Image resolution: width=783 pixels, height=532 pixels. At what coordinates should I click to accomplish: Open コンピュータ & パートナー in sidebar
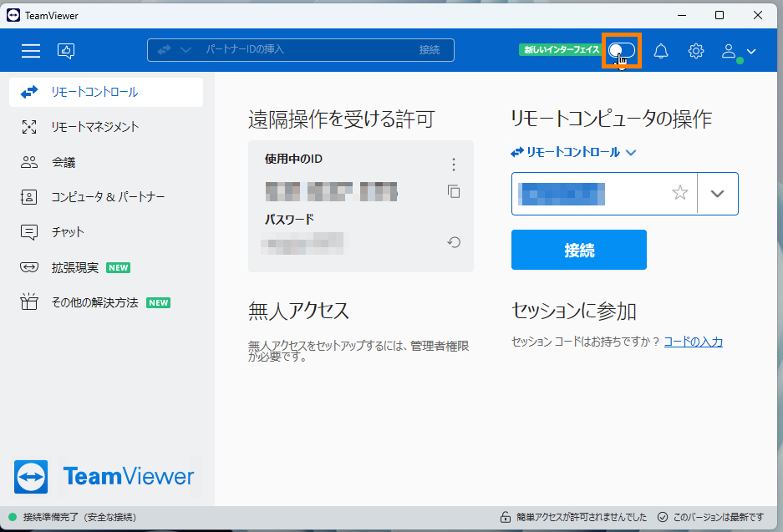coord(106,197)
